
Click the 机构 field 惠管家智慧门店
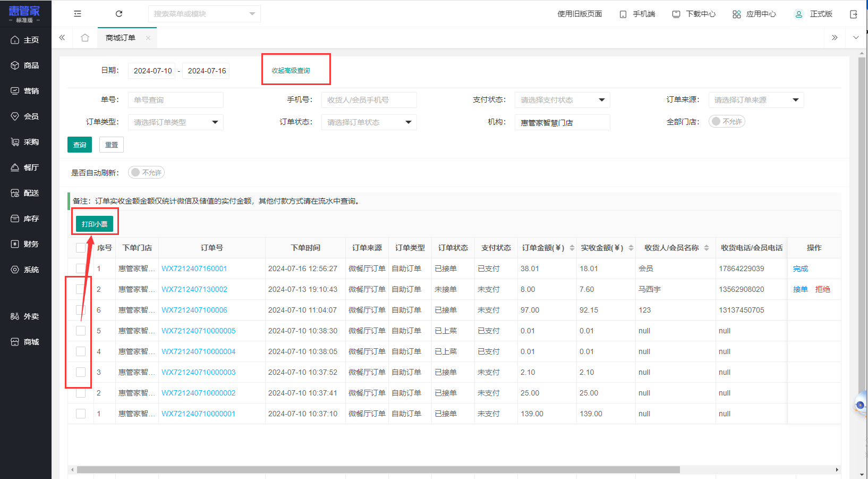click(x=562, y=122)
